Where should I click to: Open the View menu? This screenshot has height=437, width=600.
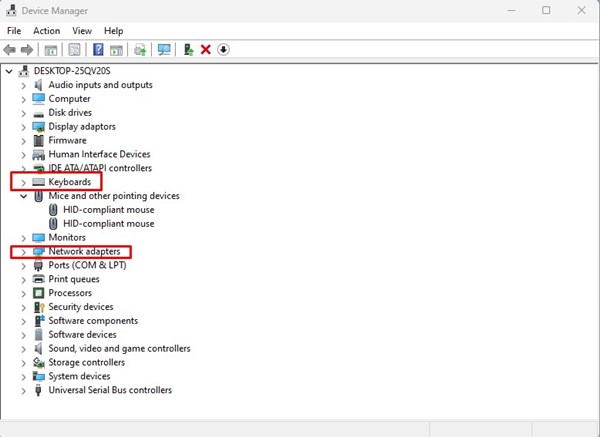point(82,31)
